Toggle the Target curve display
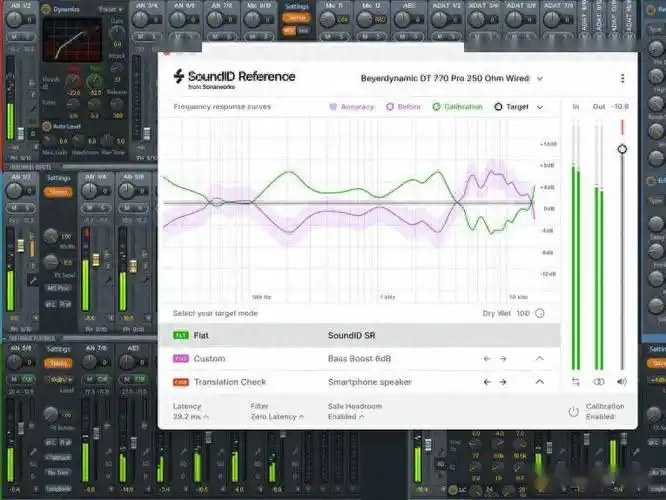The width and height of the screenshot is (666, 500). point(511,107)
